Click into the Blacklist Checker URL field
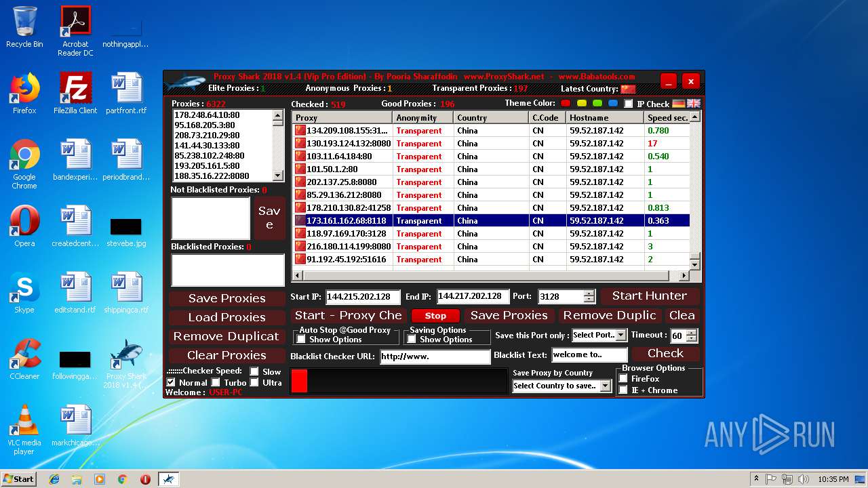The height and width of the screenshot is (488, 868). point(435,357)
